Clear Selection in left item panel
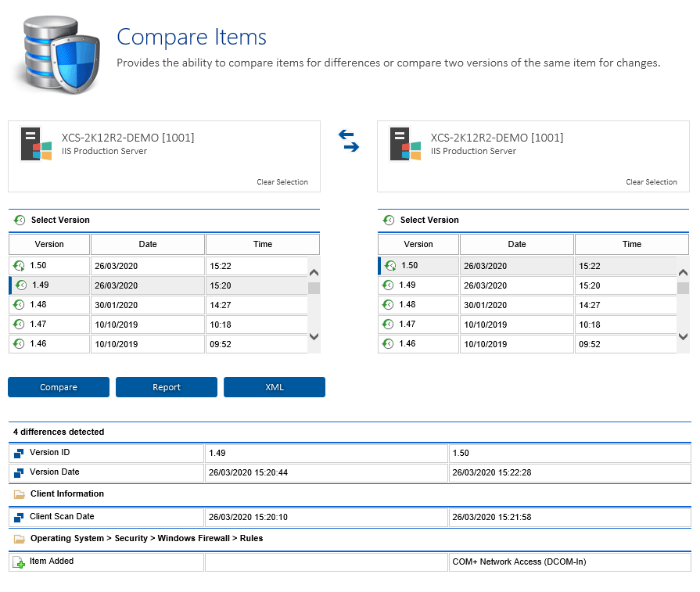 click(282, 182)
